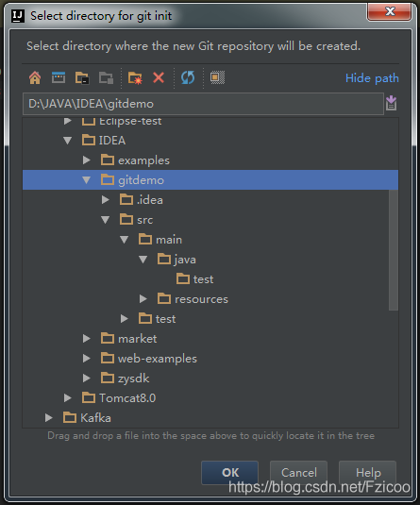Click the Cancel button

298,473
